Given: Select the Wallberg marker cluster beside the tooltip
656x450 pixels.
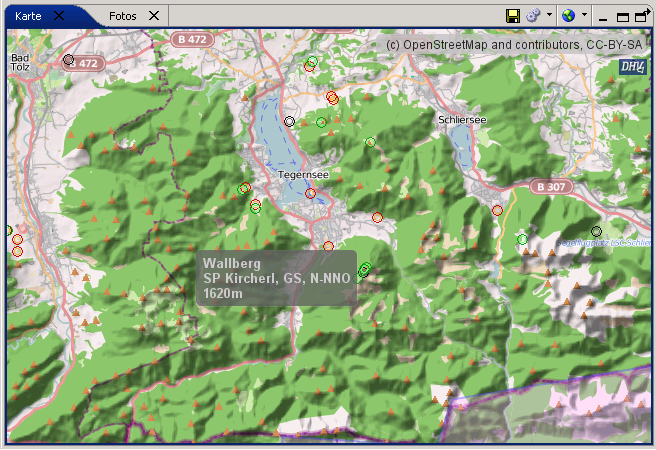Looking at the screenshot, I should point(364,270).
